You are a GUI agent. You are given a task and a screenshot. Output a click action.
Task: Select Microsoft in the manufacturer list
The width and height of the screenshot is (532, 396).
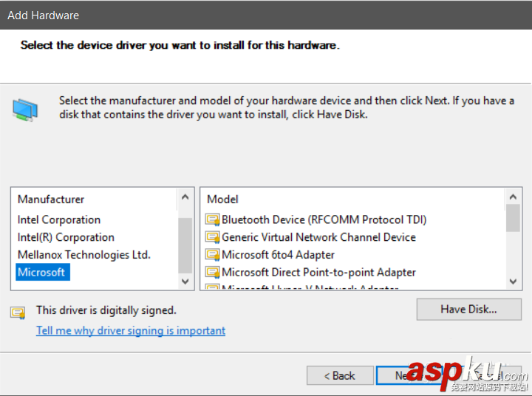tap(41, 273)
